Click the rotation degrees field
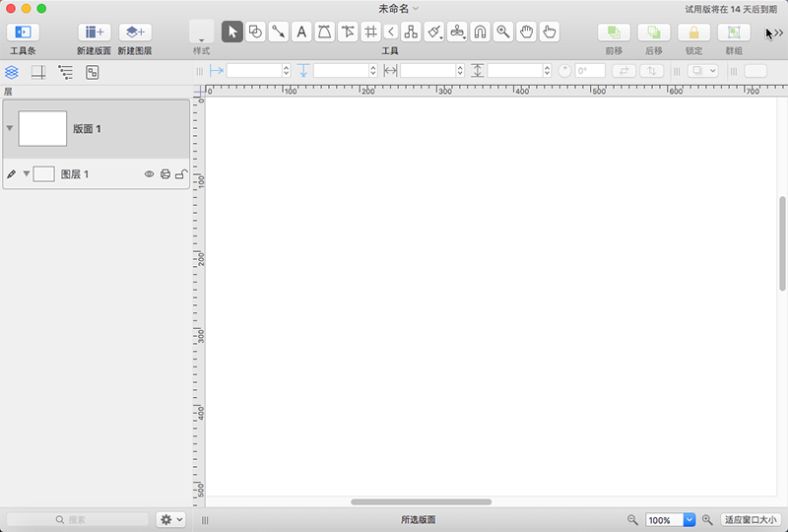This screenshot has width=788, height=532. tap(590, 71)
